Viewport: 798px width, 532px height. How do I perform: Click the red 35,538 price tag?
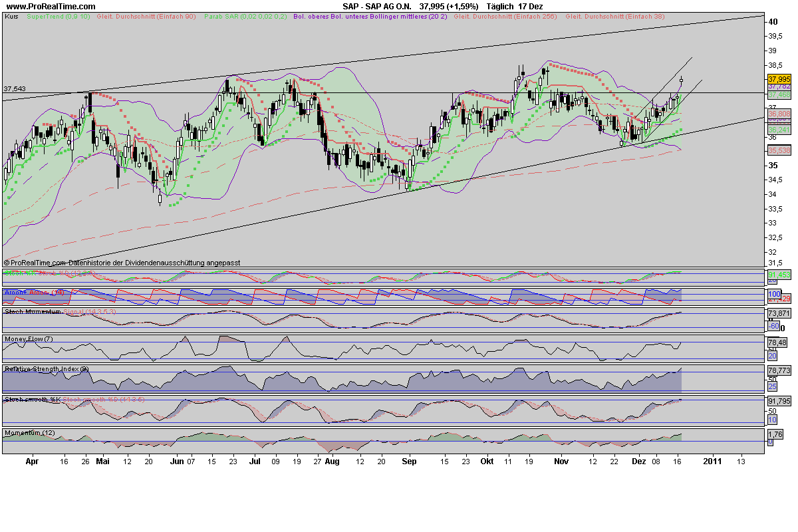click(779, 151)
